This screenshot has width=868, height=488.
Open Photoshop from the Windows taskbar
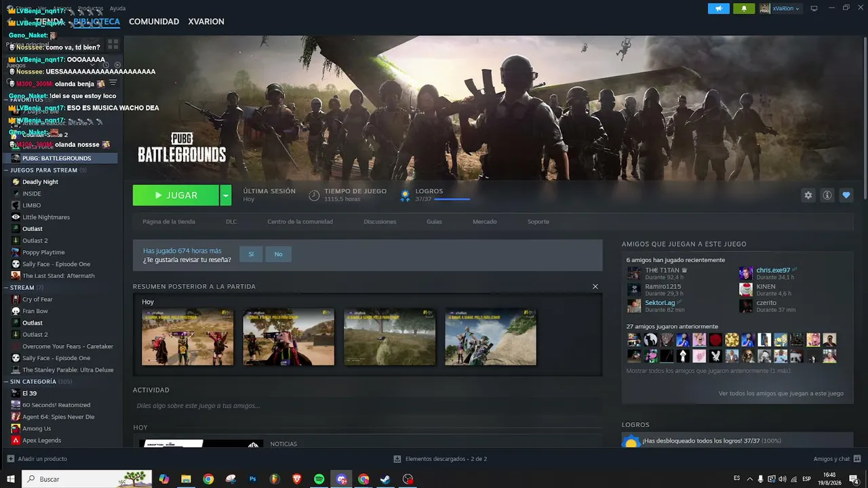253,479
